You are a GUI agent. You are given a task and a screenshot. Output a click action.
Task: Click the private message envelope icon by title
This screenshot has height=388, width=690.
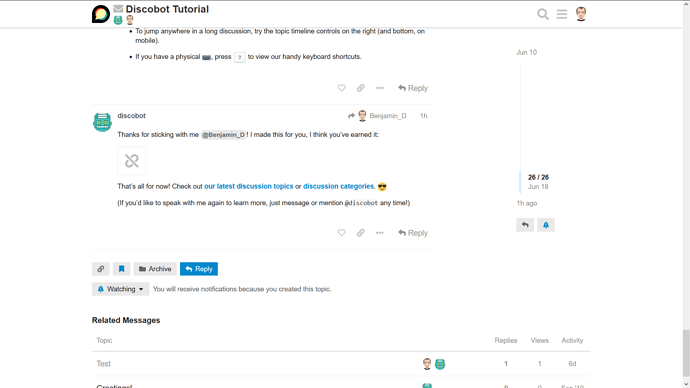click(118, 8)
